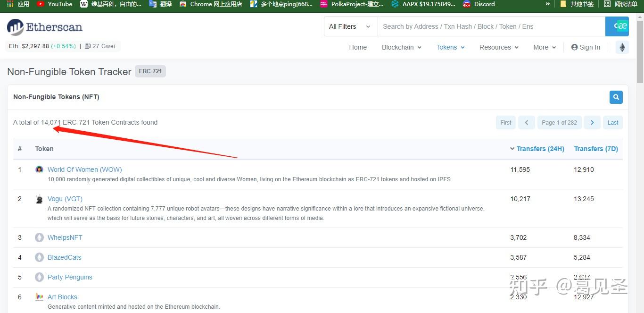The width and height of the screenshot is (644, 313).
Task: Jump to Last page
Action: pyautogui.click(x=613, y=122)
